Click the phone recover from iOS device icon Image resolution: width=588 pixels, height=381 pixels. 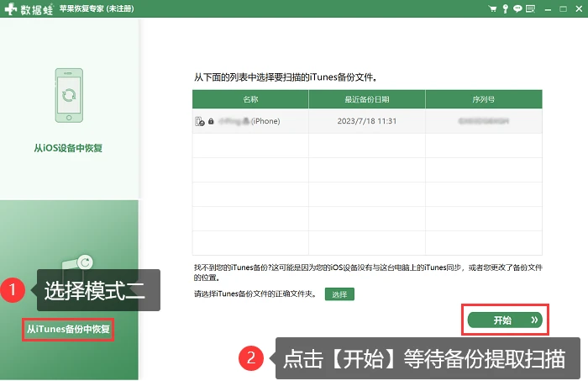tap(69, 95)
